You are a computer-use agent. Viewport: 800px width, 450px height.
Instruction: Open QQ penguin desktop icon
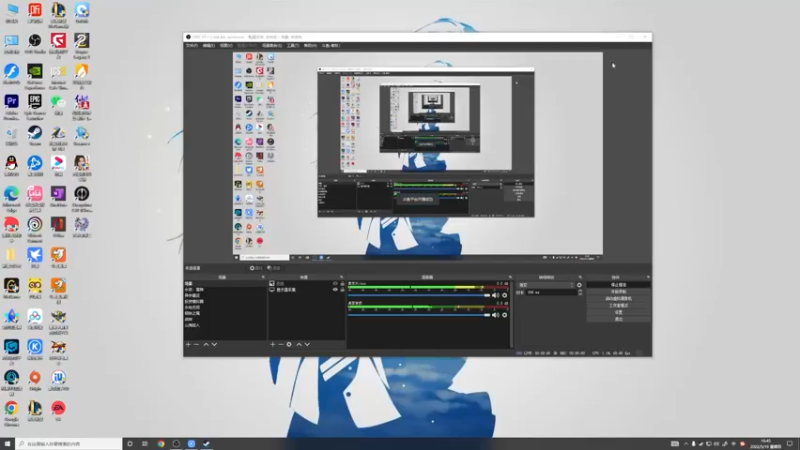pyautogui.click(x=11, y=166)
